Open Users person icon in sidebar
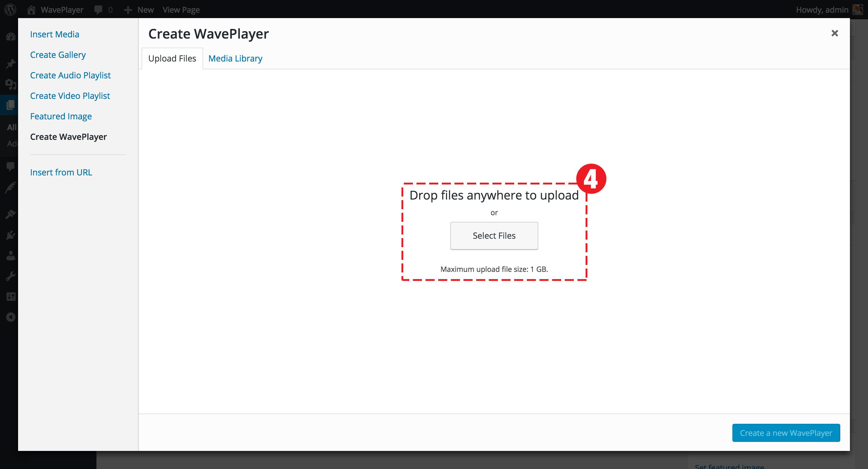 tap(11, 256)
